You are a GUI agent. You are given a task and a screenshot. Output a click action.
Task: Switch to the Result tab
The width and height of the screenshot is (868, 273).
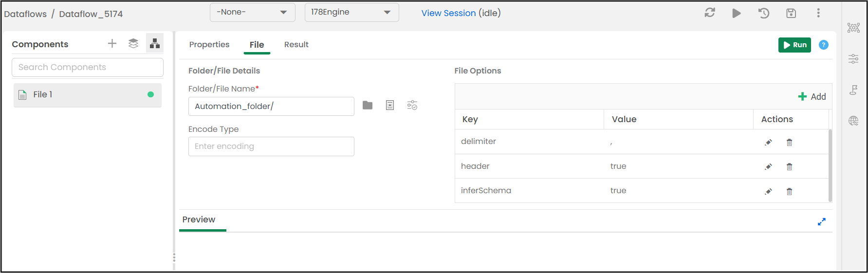point(296,45)
